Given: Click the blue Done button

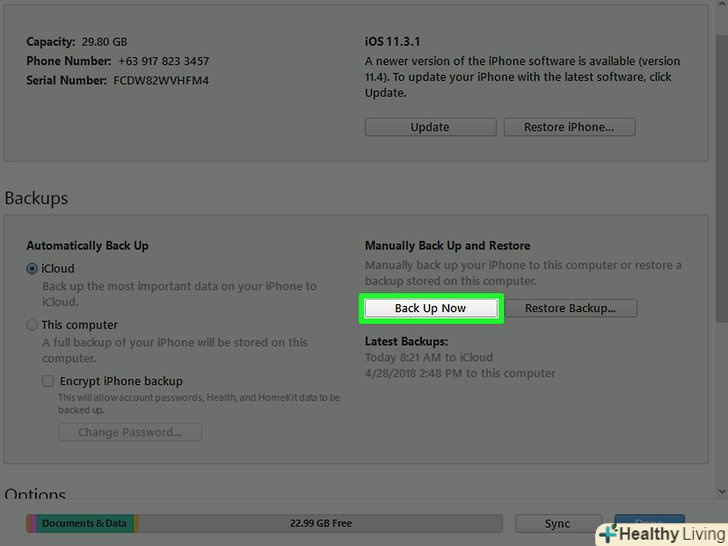Looking at the screenshot, I should point(650,520).
